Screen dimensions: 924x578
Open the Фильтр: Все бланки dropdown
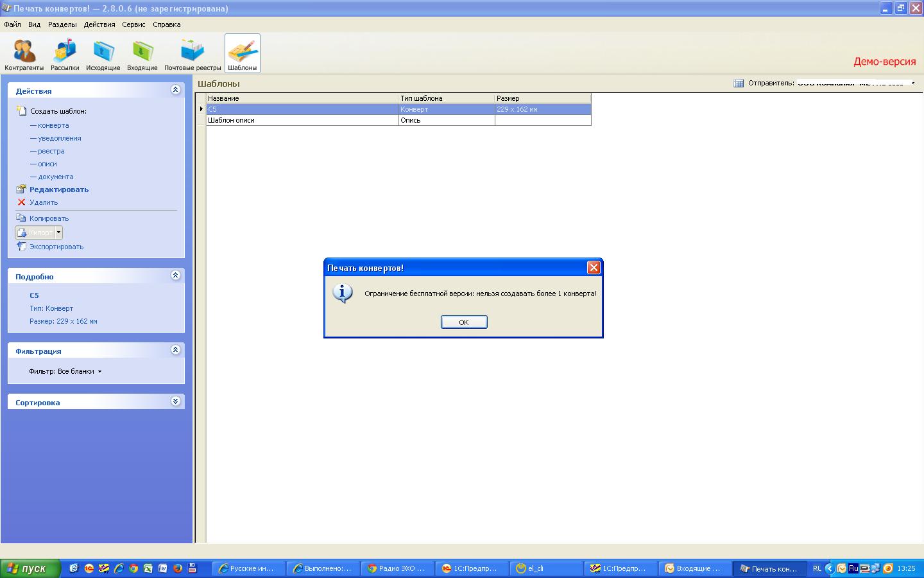coord(65,371)
